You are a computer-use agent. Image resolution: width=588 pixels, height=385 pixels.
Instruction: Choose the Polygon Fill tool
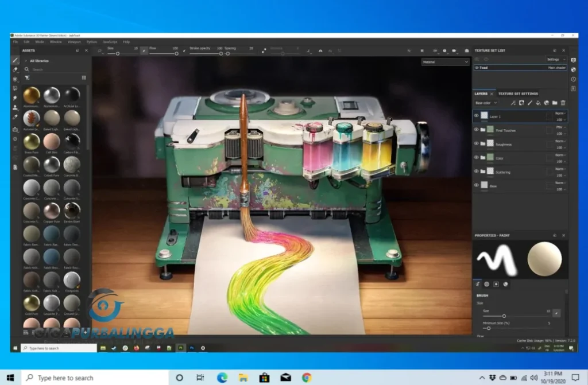point(16,88)
